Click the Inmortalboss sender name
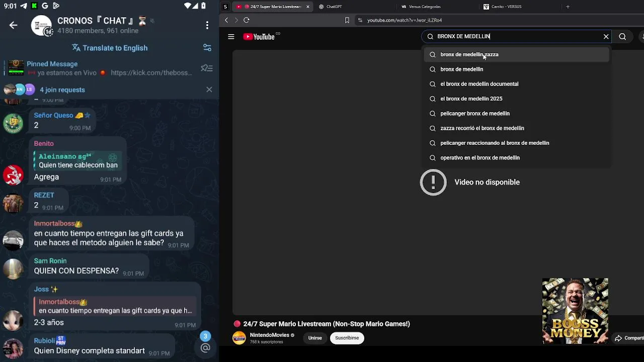The image size is (644, 362). 58,223
